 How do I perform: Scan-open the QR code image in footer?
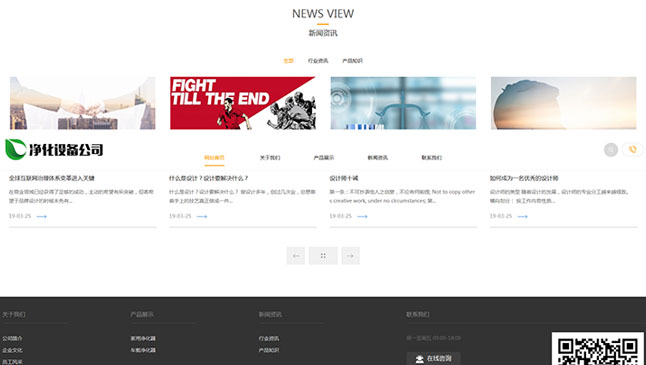pos(598,349)
